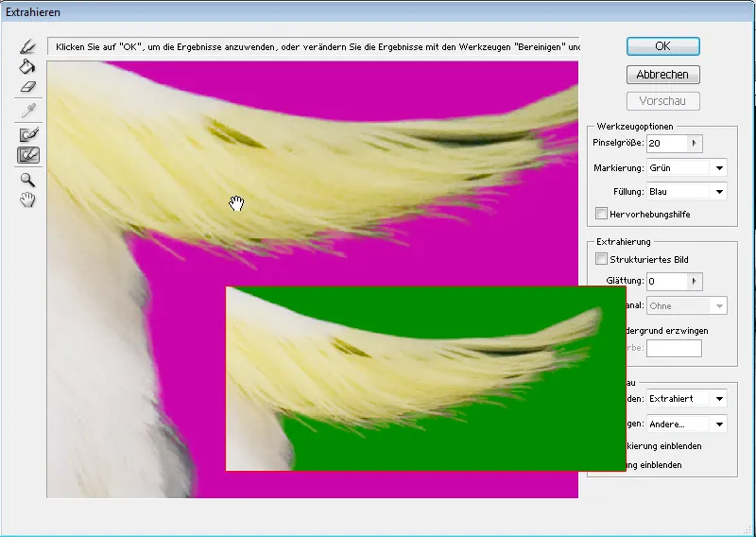Click the OK button

point(662,46)
